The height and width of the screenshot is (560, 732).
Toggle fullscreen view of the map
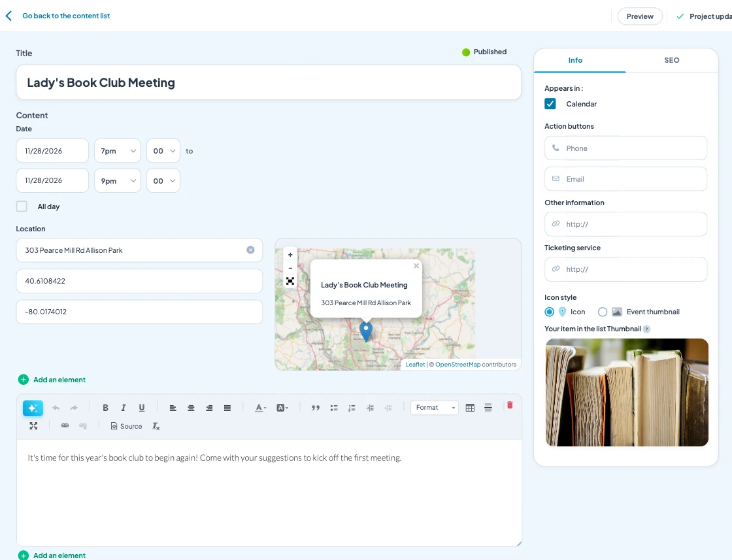pos(290,281)
